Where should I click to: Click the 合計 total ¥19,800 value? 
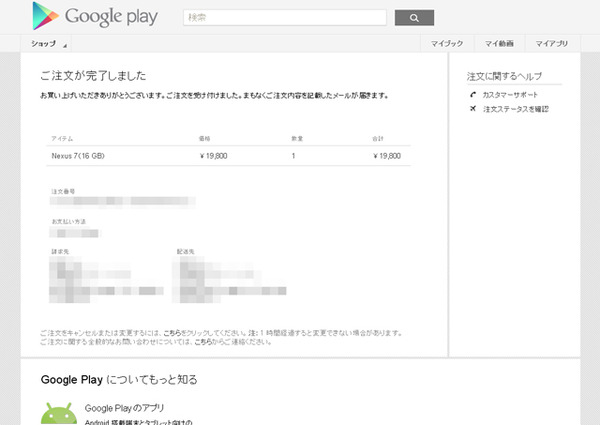tap(387, 156)
